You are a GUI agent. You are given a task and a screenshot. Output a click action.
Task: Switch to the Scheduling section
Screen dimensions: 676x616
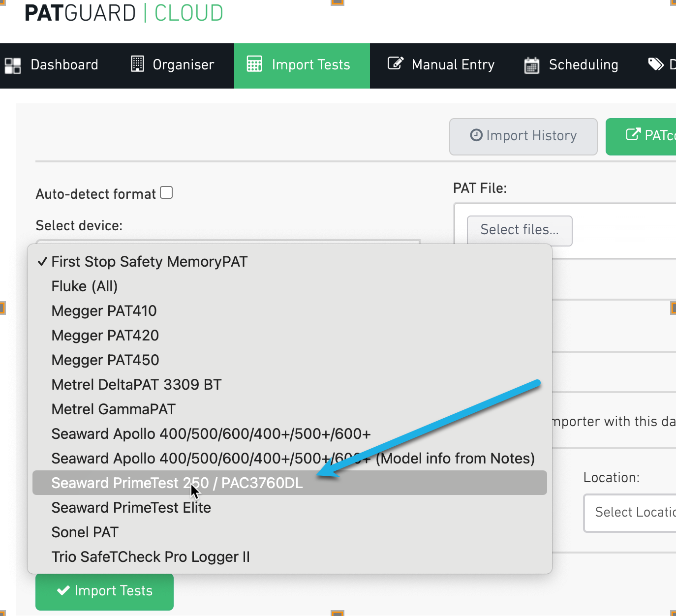571,65
